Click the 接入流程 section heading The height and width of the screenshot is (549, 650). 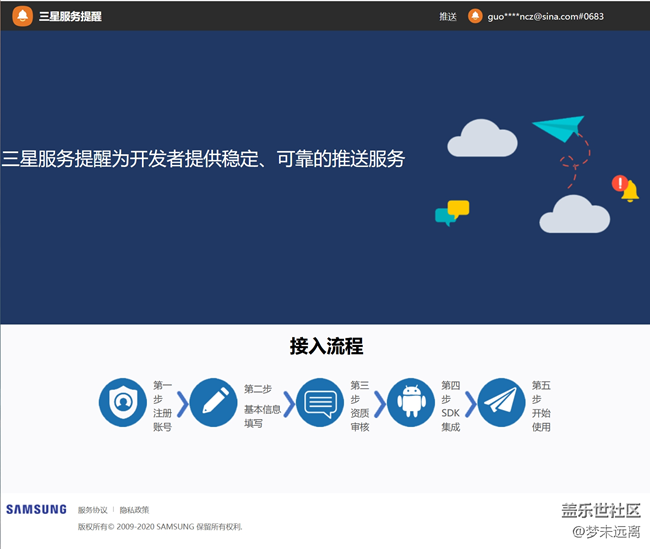tap(326, 347)
